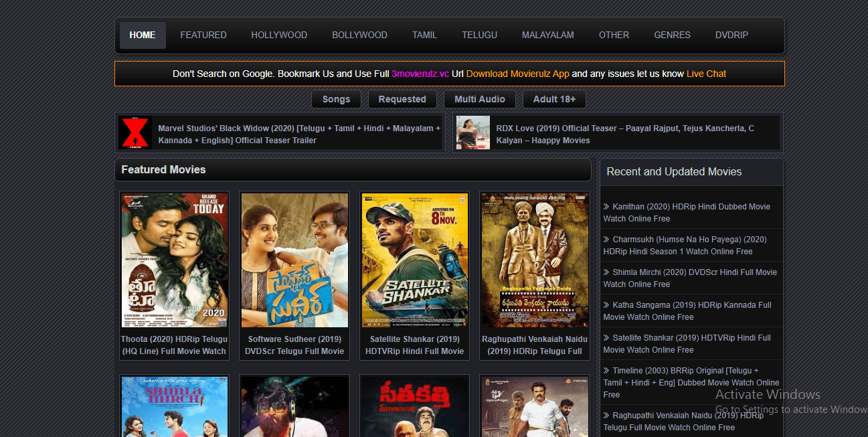
Task: Click Software Sudheer (2019) DVDScr title
Action: 294,345
